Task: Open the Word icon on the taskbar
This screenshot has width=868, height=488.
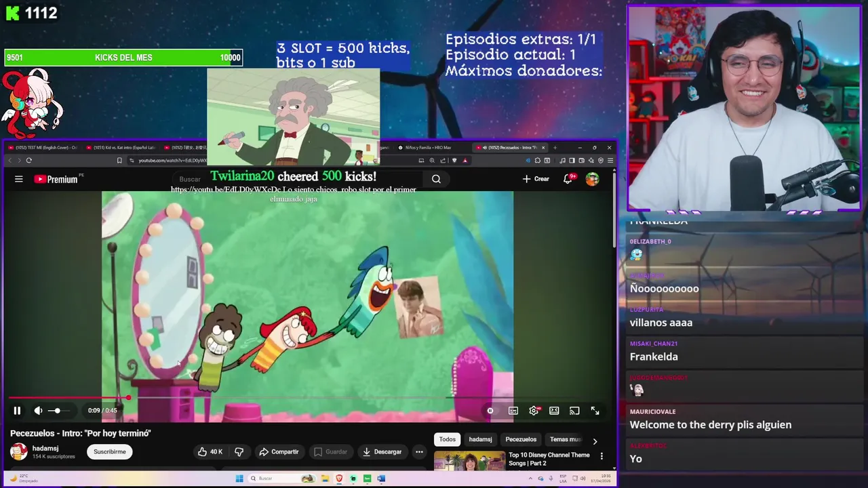Action: point(381,479)
